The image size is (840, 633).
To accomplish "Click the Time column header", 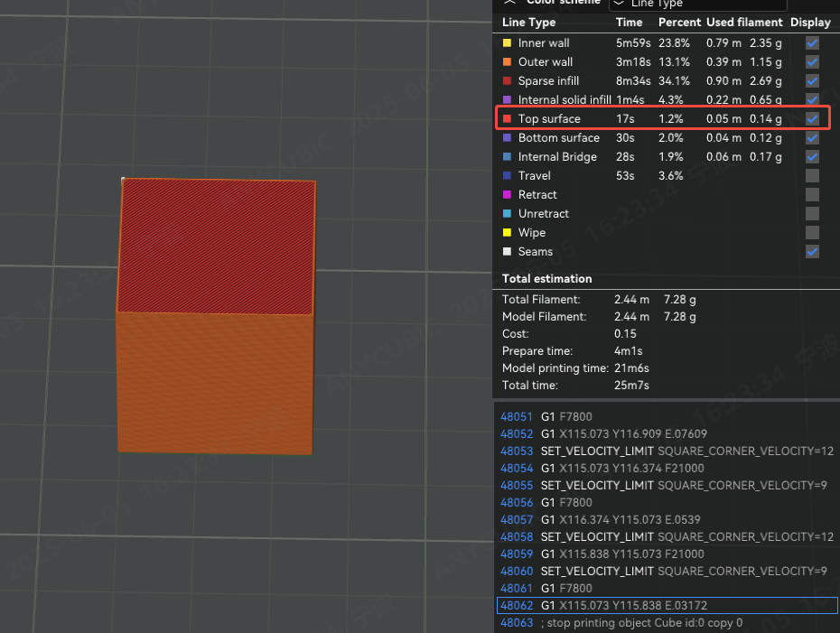I will tap(629, 23).
